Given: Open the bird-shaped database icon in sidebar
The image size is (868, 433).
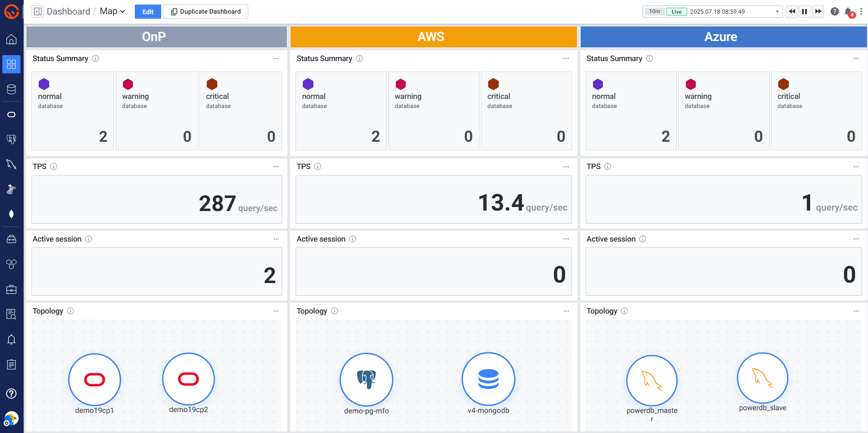Looking at the screenshot, I should (11, 189).
